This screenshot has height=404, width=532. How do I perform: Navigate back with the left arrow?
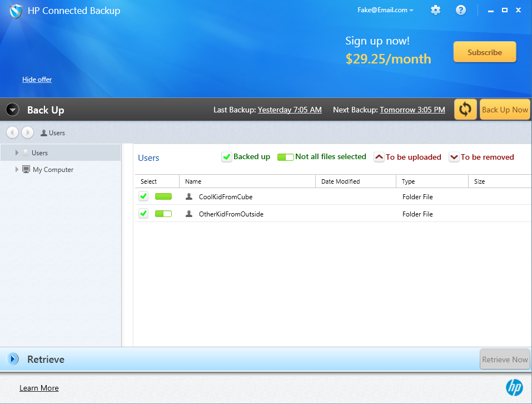tap(12, 132)
